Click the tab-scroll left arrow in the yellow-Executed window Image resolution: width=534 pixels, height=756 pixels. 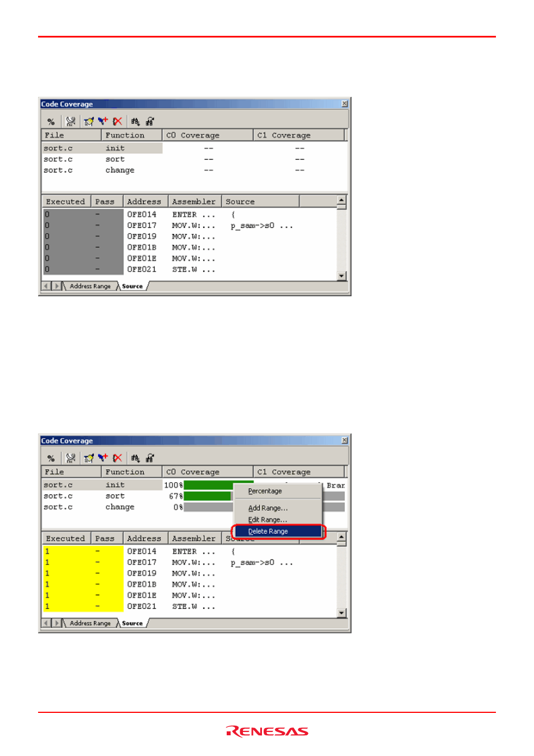(x=46, y=623)
